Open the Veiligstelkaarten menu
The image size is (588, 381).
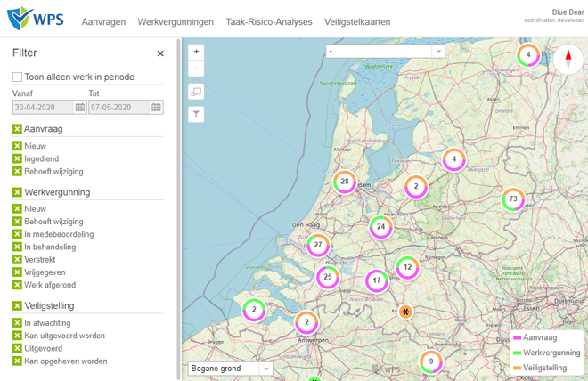pyautogui.click(x=357, y=22)
